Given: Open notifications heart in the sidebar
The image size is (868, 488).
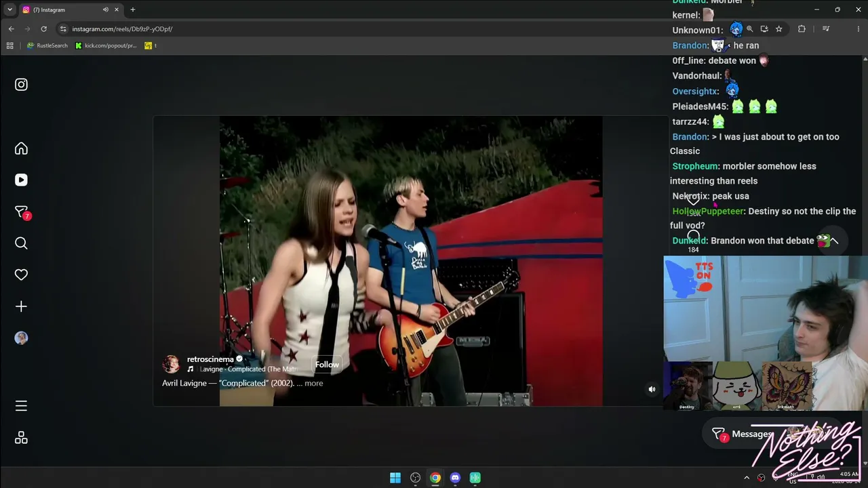Looking at the screenshot, I should (21, 274).
